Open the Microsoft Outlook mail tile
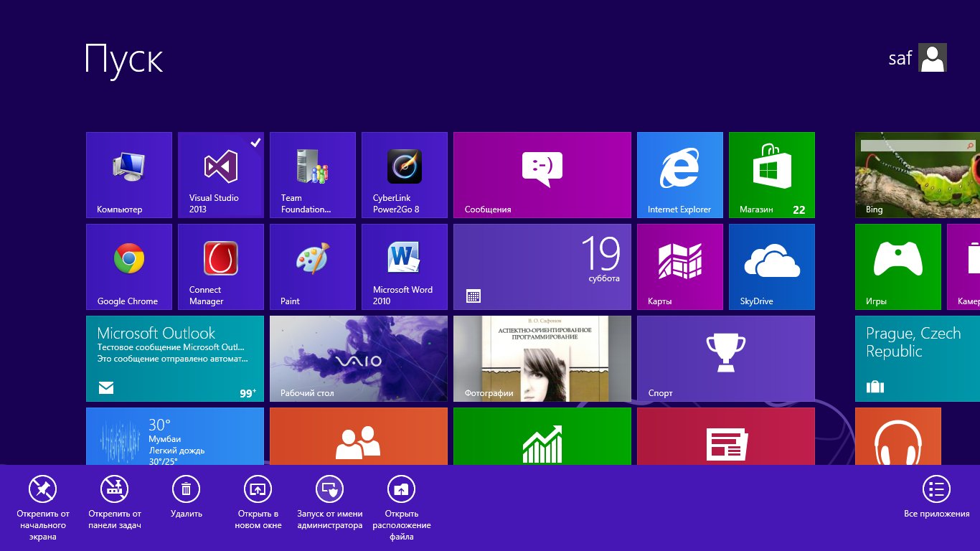 (175, 359)
